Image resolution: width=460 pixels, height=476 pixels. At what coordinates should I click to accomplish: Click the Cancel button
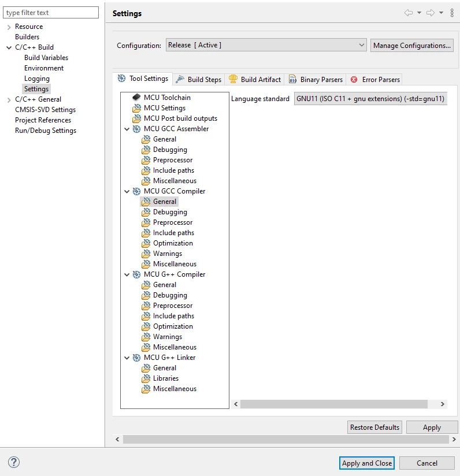pos(427,463)
